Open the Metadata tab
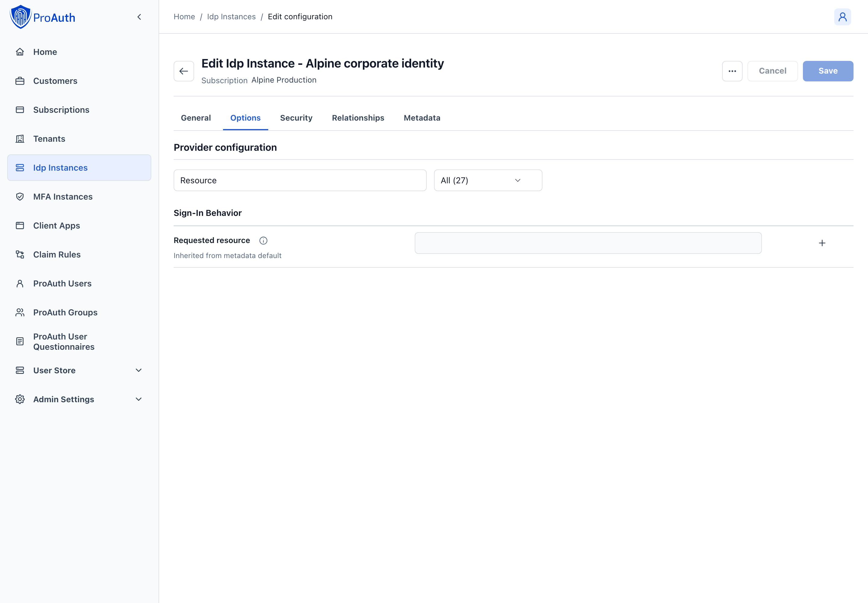868x603 pixels. coord(422,118)
